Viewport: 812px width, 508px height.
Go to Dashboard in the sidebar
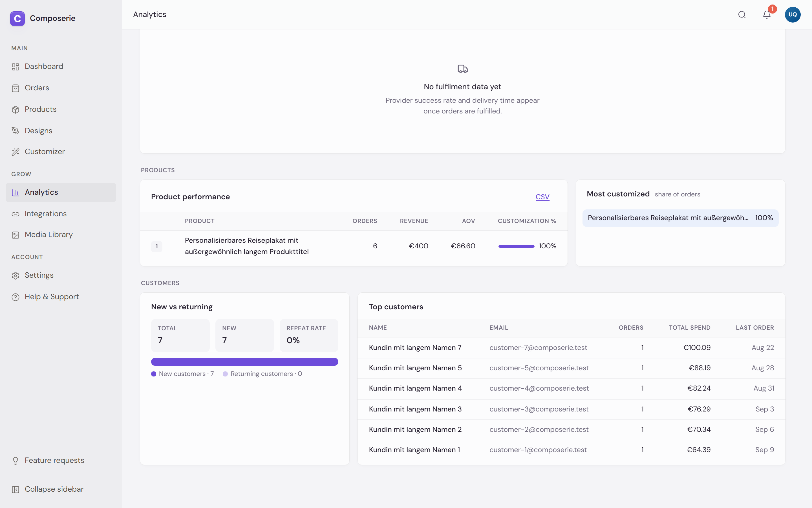(61, 67)
